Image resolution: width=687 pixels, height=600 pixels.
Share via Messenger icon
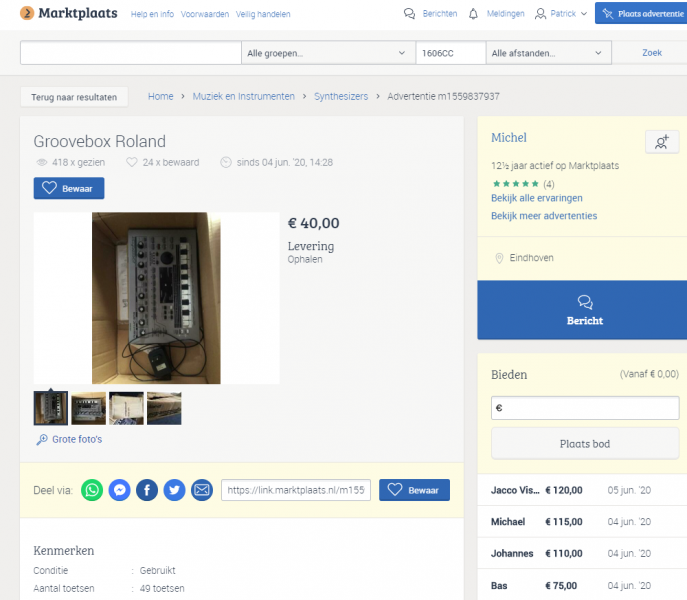[120, 490]
